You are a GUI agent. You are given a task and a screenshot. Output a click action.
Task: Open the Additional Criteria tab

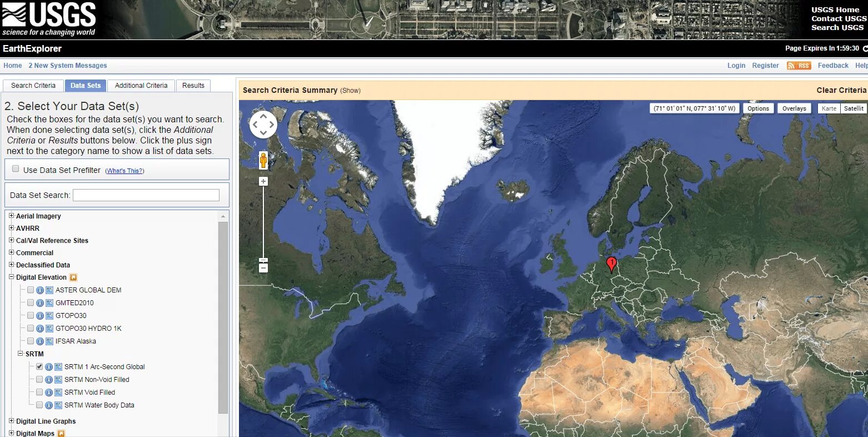pos(141,86)
